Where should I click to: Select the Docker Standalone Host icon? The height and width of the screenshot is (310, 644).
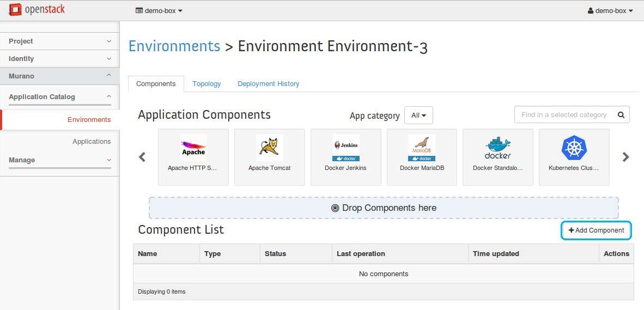pyautogui.click(x=497, y=148)
